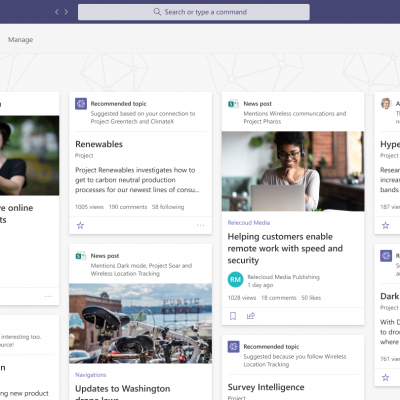Screen dimensions: 400x400
Task: Open more options on the leftmost photo card
Action: click(x=48, y=296)
